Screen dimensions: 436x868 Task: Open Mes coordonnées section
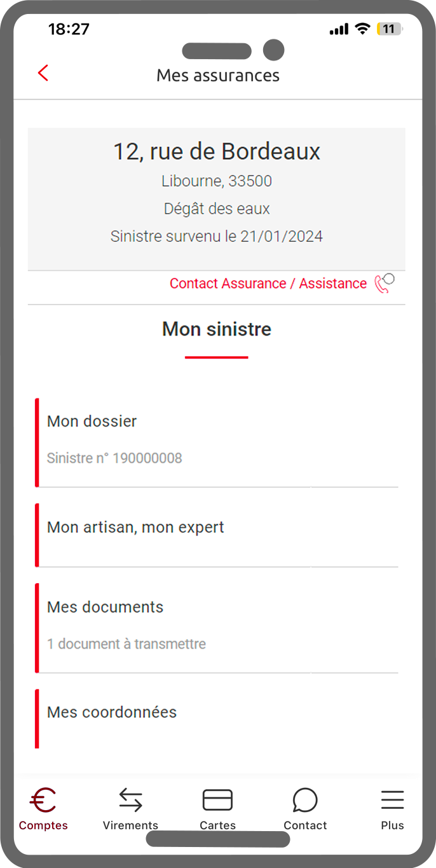click(217, 719)
